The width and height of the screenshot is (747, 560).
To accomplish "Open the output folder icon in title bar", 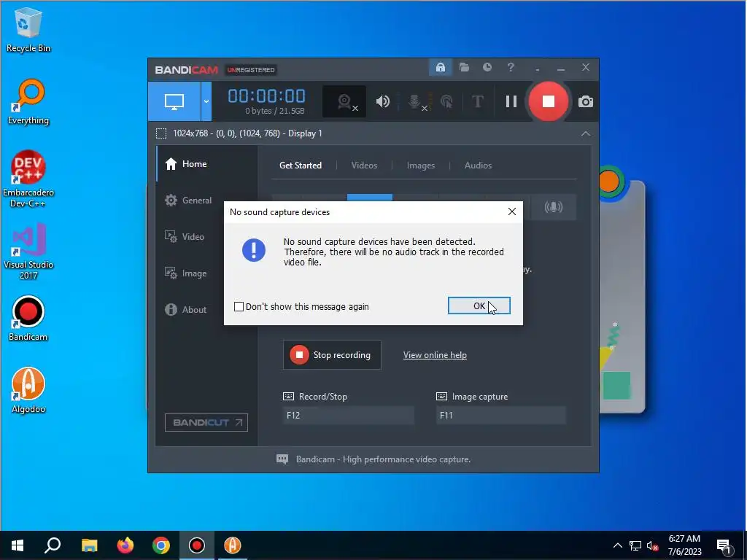I will (464, 68).
